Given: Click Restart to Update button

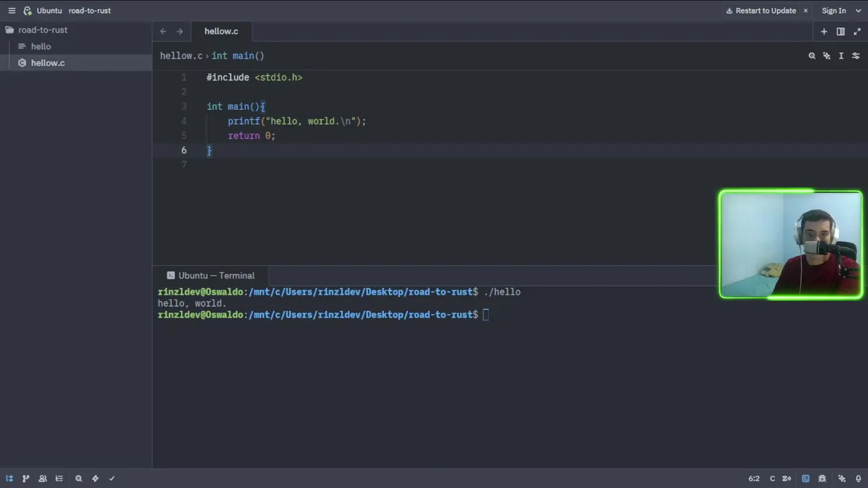Looking at the screenshot, I should (x=761, y=11).
